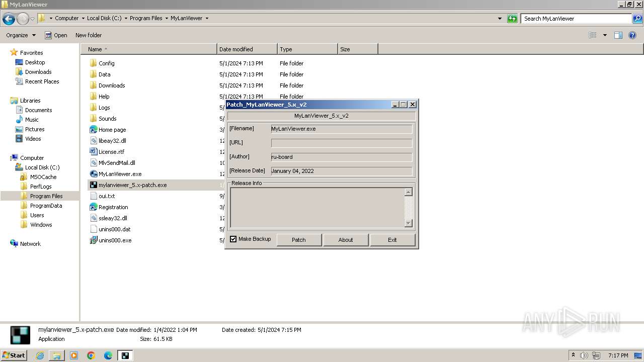Click the Back navigation arrow
This screenshot has width=644, height=362.
pyautogui.click(x=9, y=19)
